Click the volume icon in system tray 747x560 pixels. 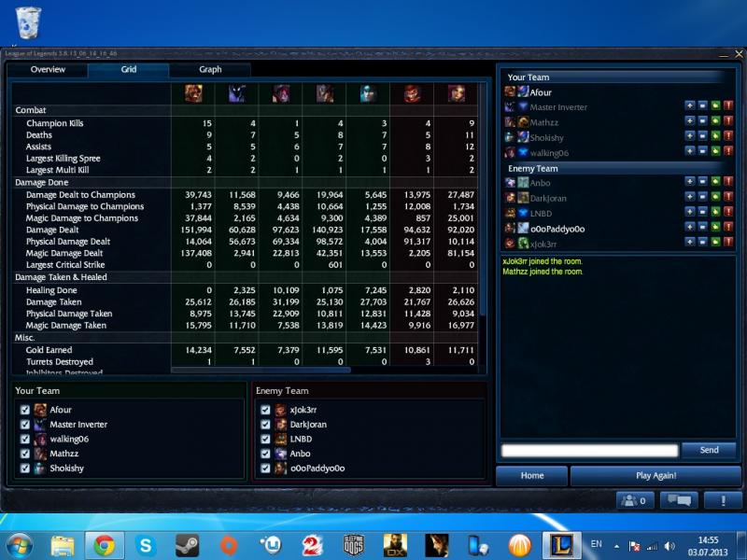click(x=669, y=546)
